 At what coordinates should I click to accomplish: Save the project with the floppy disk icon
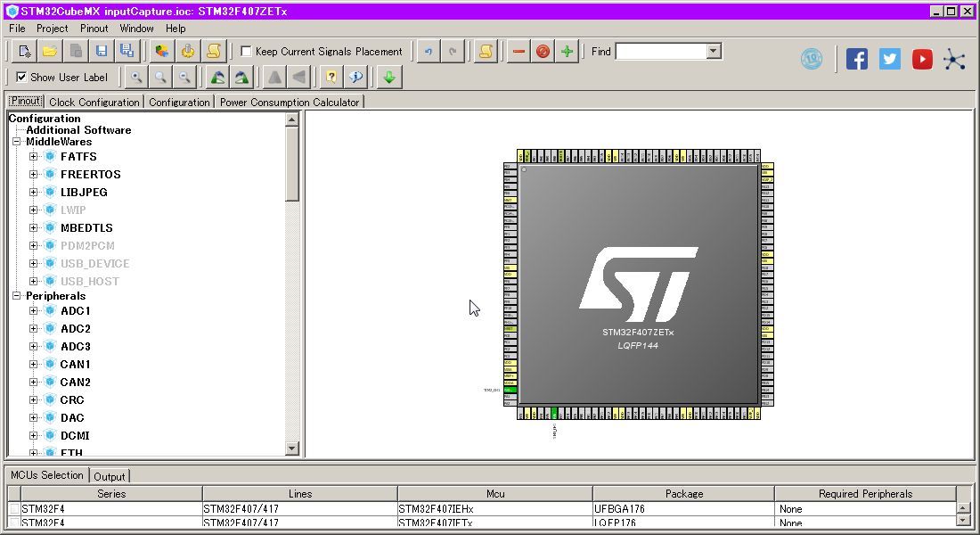click(102, 52)
